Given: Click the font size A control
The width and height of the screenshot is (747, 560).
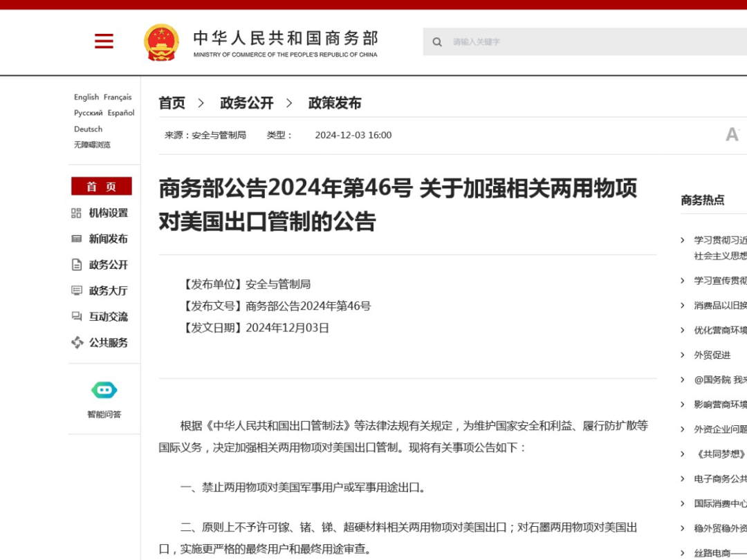Looking at the screenshot, I should coord(732,134).
